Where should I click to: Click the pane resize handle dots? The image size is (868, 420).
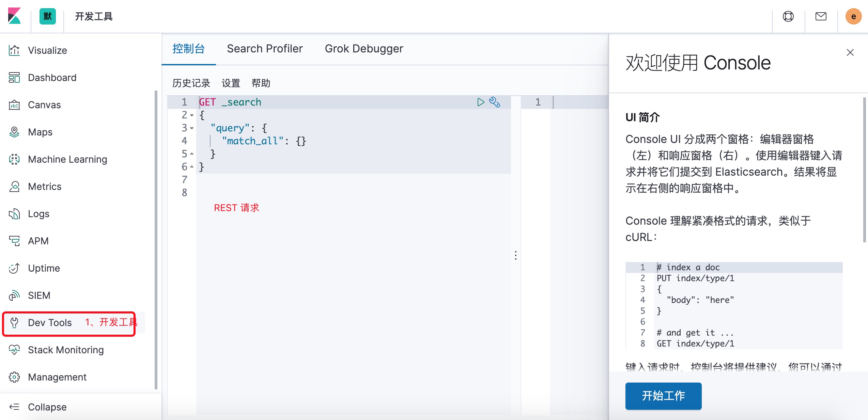(516, 255)
